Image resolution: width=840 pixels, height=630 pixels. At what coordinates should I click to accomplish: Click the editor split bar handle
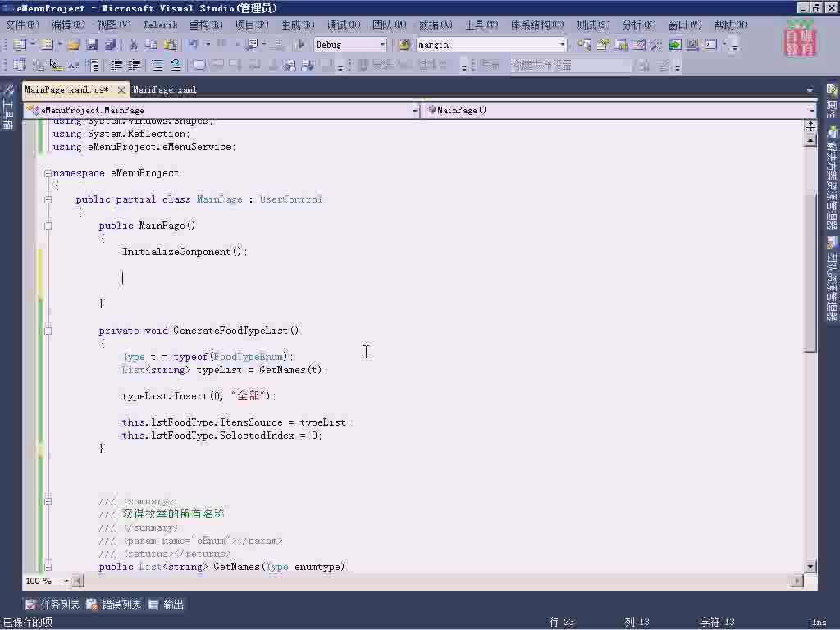(x=810, y=126)
